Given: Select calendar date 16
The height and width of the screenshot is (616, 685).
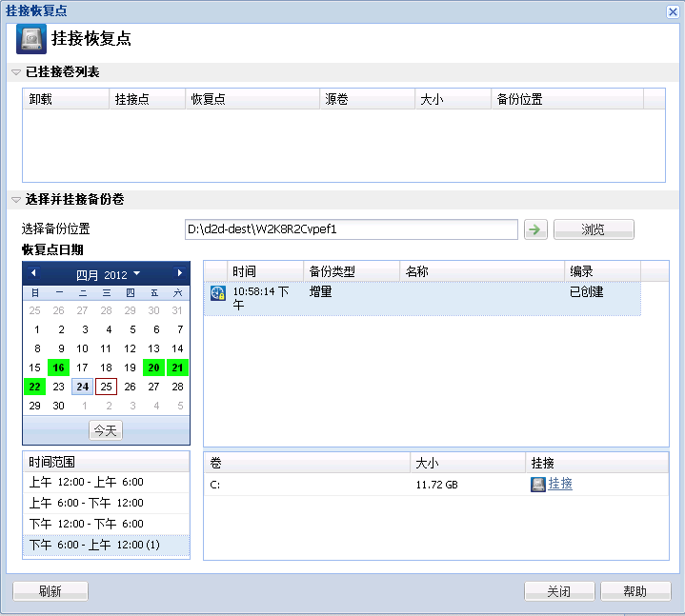Looking at the screenshot, I should coord(58,368).
